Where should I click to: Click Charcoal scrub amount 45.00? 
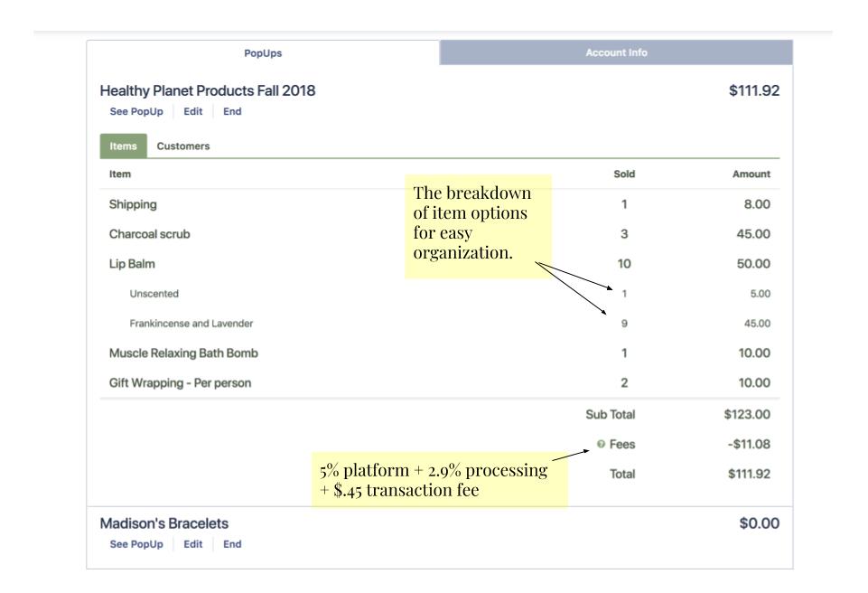(753, 234)
